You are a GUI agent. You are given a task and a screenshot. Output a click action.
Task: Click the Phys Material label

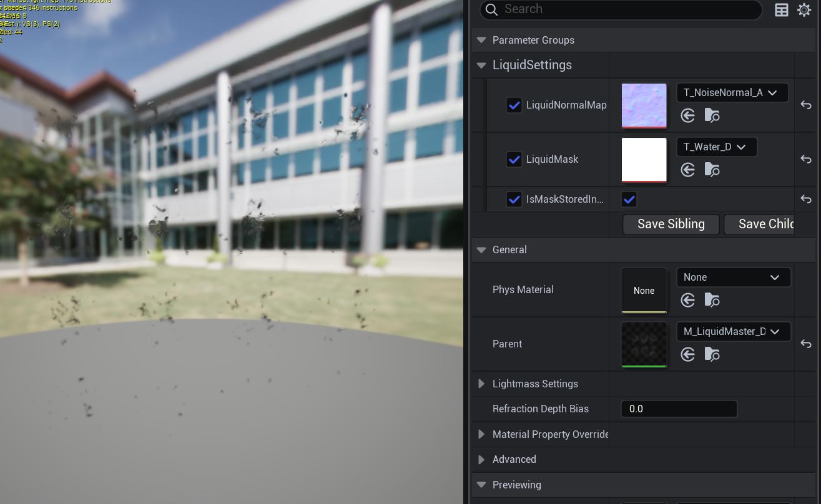523,290
